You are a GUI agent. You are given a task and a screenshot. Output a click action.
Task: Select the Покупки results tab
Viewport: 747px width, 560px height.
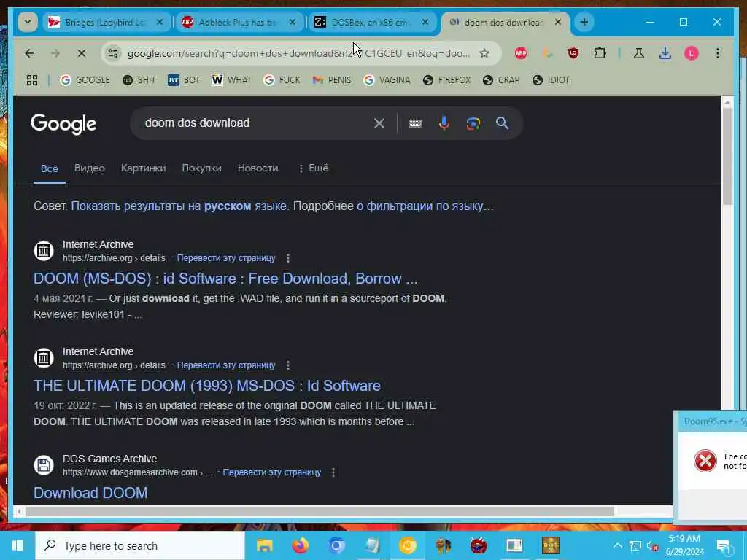point(201,168)
